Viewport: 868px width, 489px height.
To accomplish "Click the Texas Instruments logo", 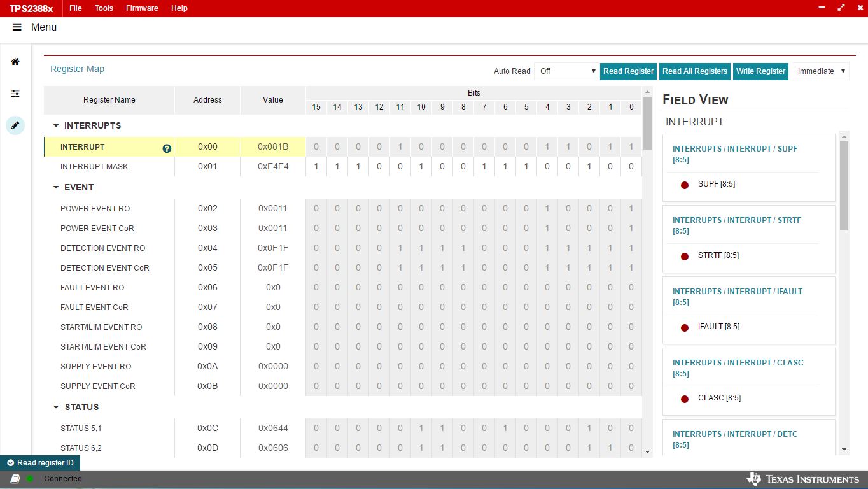I will pos(803,479).
